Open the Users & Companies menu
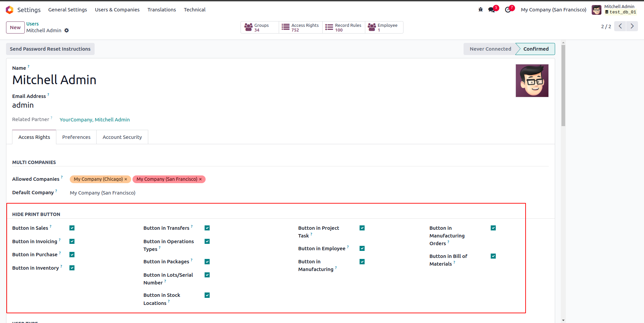This screenshot has height=323, width=644. click(117, 10)
